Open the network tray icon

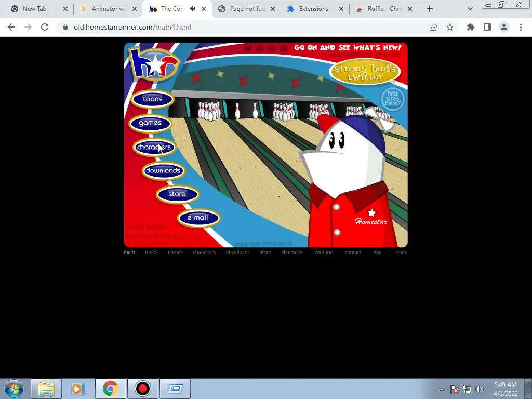click(467, 389)
